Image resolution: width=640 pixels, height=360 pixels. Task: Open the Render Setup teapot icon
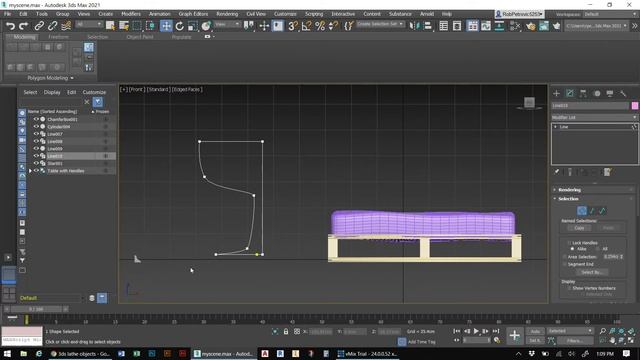coord(530,26)
